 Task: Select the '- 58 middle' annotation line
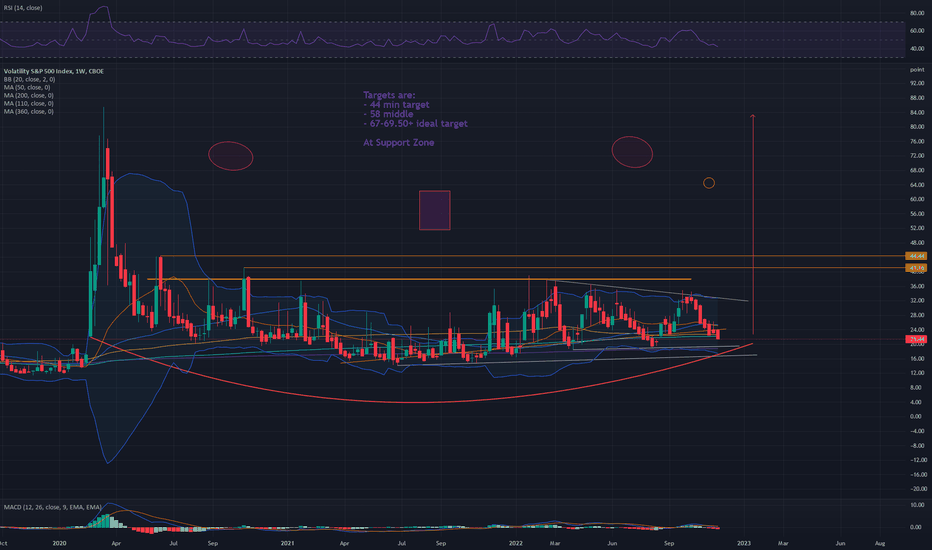click(x=388, y=114)
